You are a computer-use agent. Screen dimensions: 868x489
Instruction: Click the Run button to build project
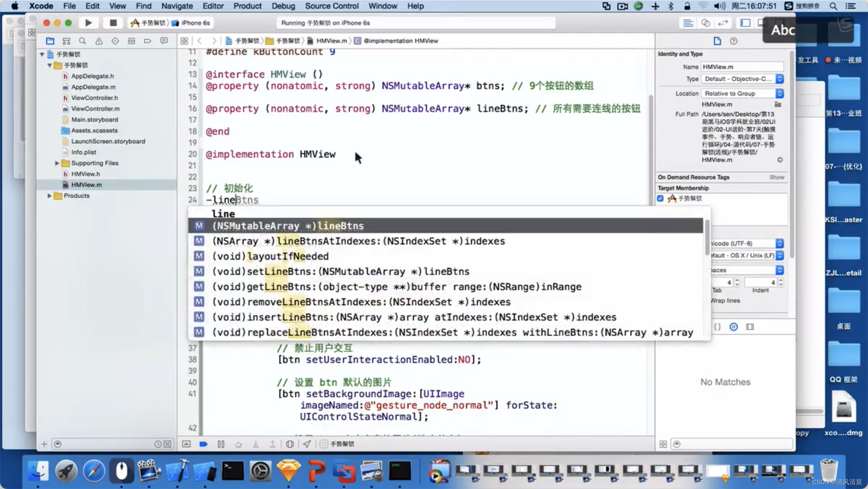88,23
